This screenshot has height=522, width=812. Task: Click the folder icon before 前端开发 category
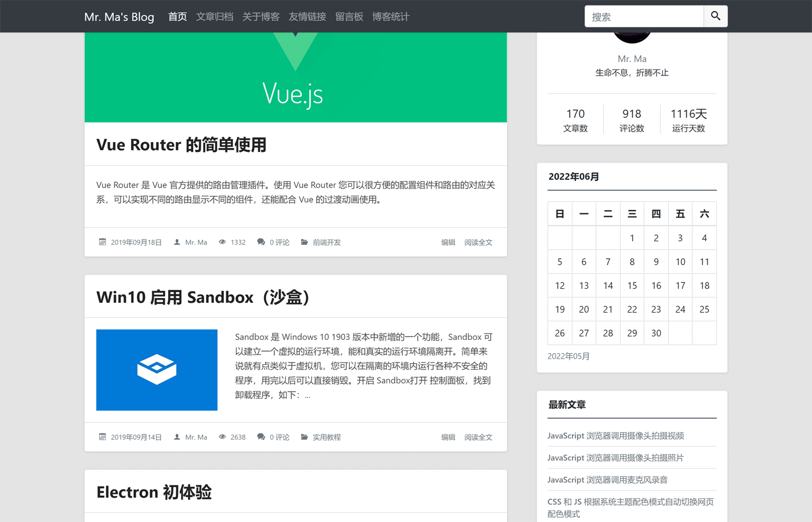304,242
